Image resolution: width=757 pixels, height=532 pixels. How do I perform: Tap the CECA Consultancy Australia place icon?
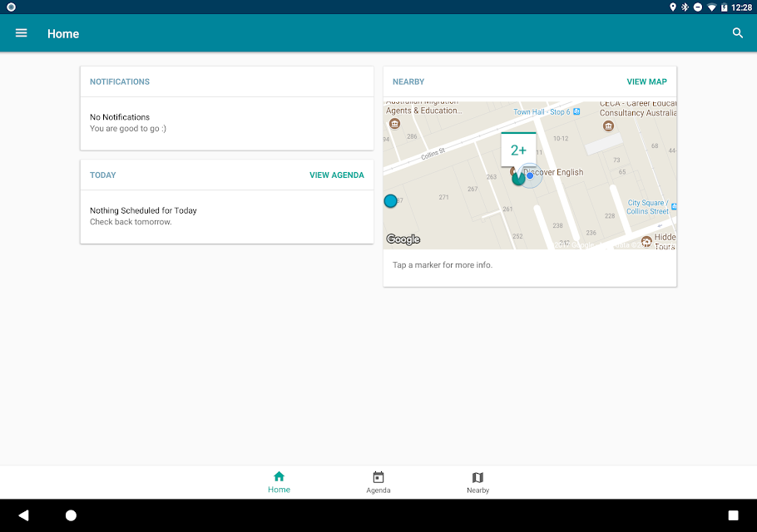coord(608,126)
